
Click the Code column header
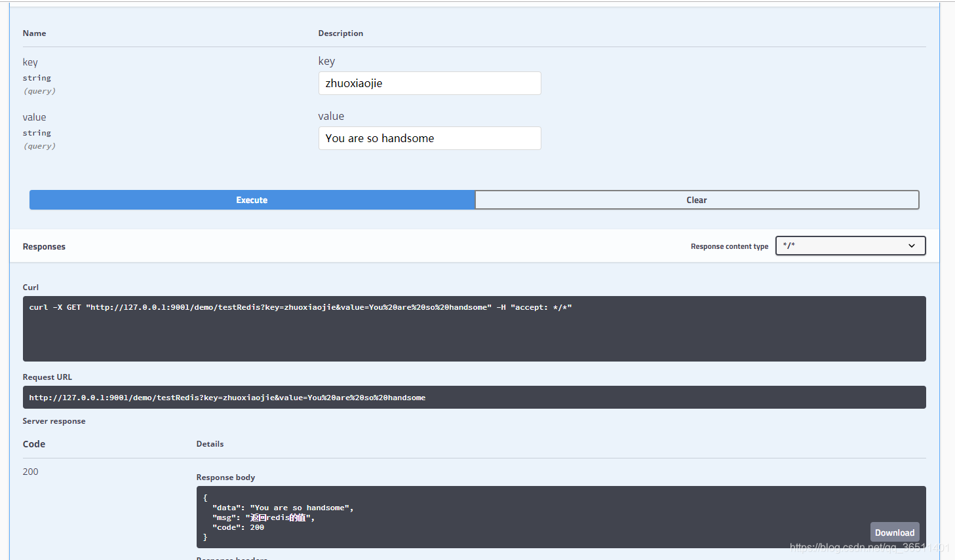[34, 444]
